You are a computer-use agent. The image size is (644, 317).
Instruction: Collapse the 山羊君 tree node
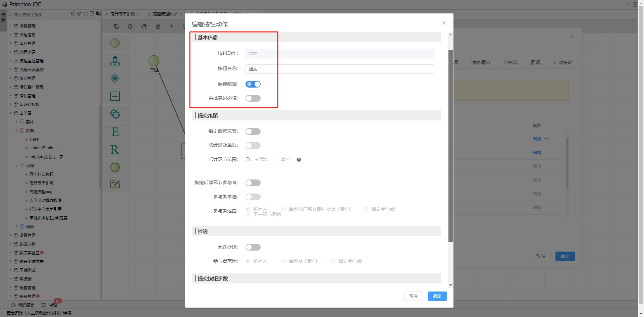(x=10, y=113)
